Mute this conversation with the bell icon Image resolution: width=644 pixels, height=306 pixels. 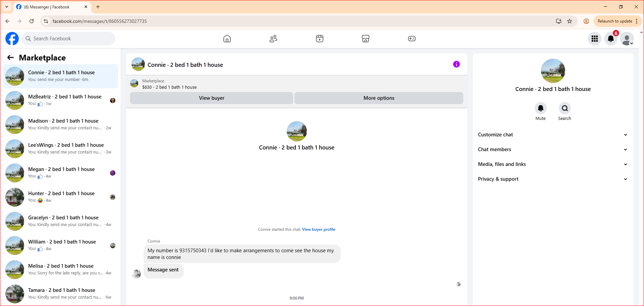coord(541,108)
